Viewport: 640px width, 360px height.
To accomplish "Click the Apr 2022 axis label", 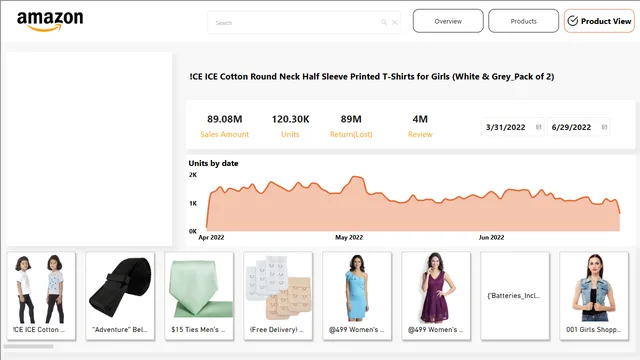I will pyautogui.click(x=211, y=237).
